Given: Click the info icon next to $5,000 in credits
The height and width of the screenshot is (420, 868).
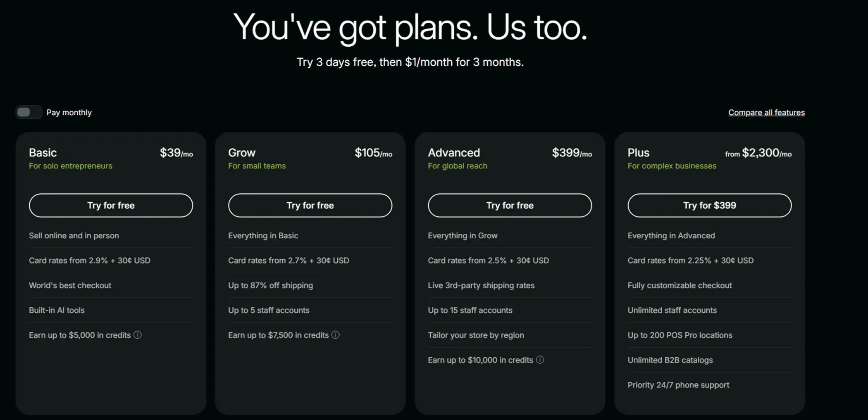Looking at the screenshot, I should (x=137, y=335).
